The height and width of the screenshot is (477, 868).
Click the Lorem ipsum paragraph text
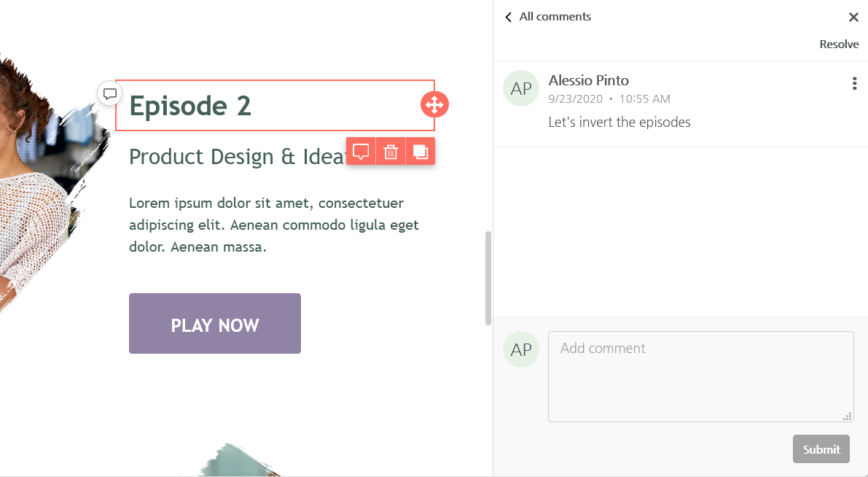(274, 225)
